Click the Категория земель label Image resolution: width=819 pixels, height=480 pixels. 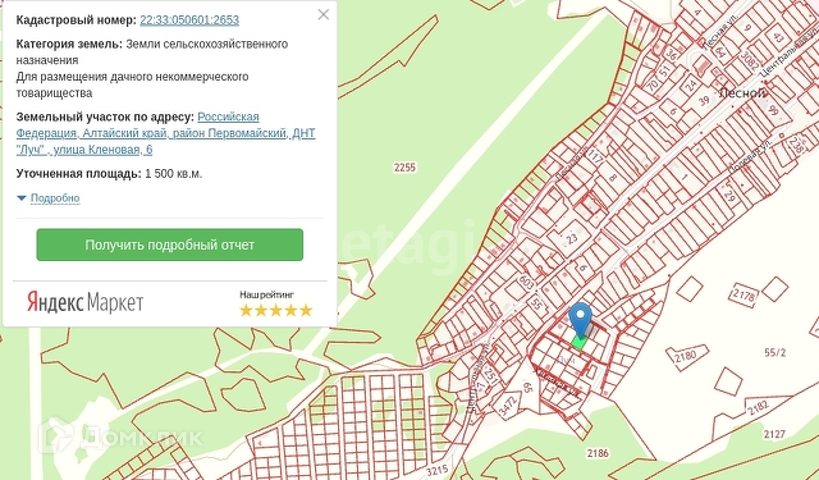click(69, 44)
